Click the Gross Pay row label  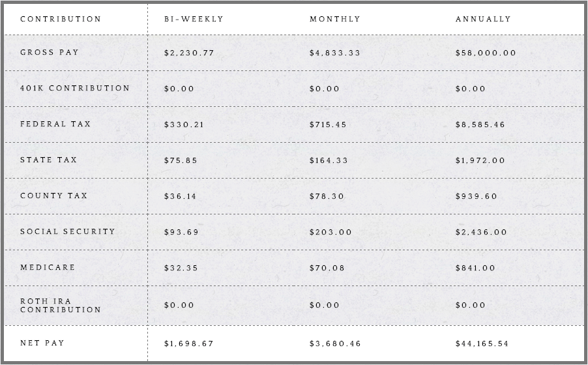point(49,53)
